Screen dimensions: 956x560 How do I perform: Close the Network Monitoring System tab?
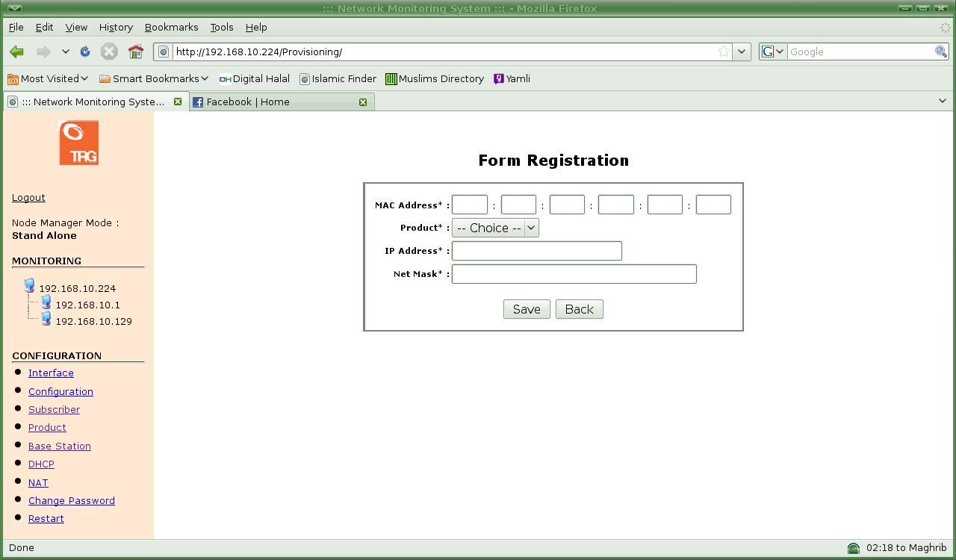click(x=178, y=102)
